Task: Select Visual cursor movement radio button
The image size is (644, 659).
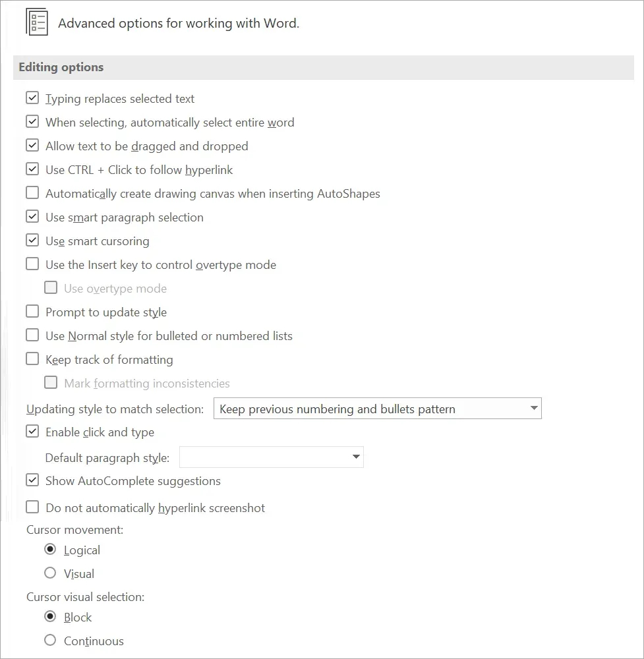Action: point(50,573)
